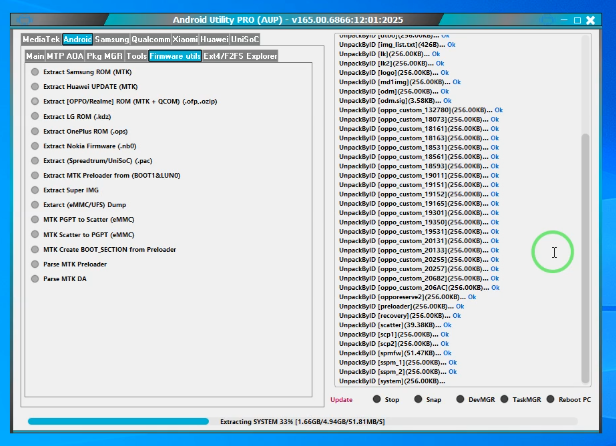The height and width of the screenshot is (446, 616).
Task: Click the Snap button
Action: point(427,400)
